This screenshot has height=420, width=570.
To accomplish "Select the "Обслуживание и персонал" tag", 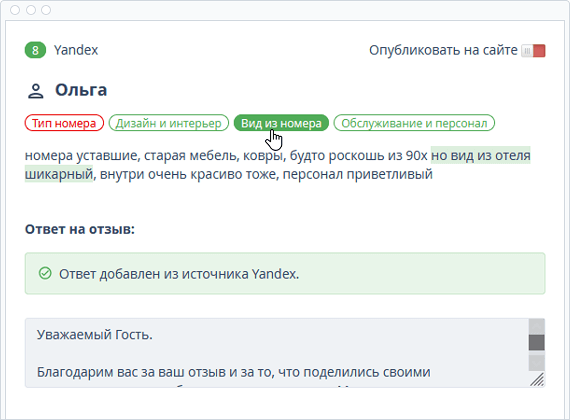I will coord(414,123).
